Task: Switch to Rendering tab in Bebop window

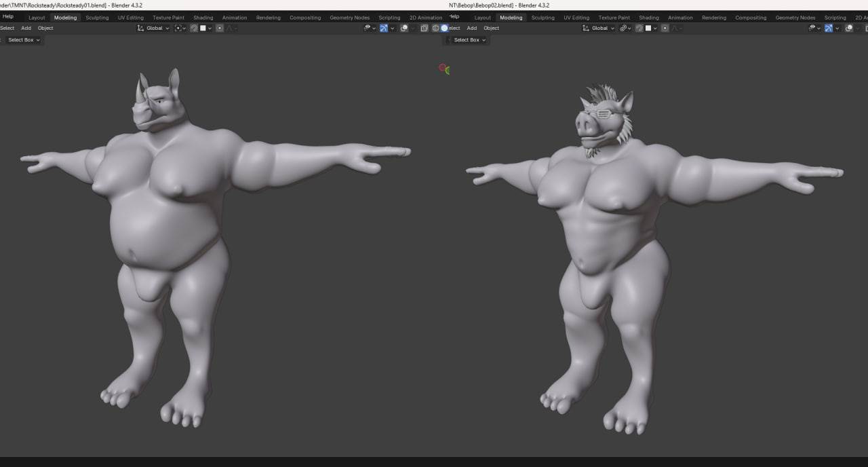Action: [714, 18]
